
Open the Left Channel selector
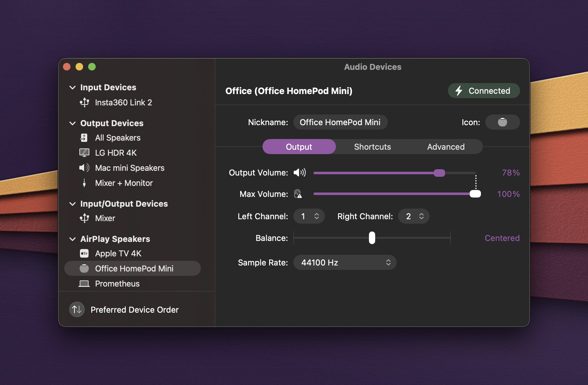click(309, 216)
